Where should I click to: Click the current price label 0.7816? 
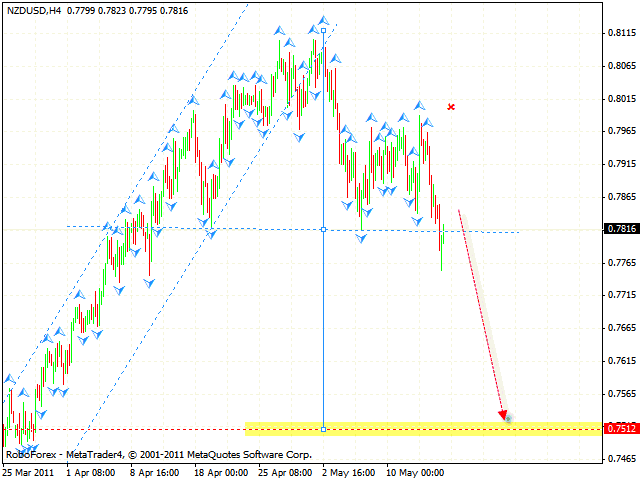tap(620, 229)
